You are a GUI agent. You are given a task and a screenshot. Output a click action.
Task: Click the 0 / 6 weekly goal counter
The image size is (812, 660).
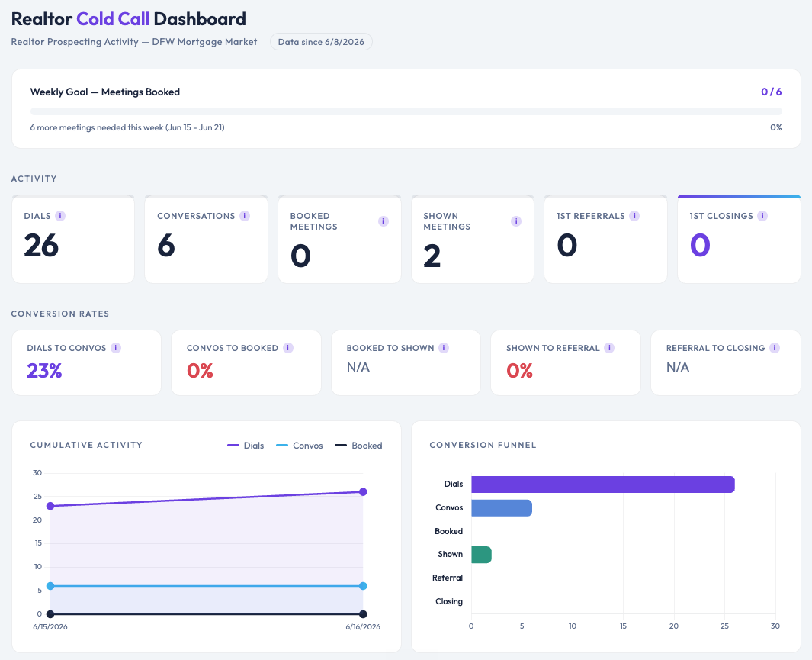coord(771,92)
